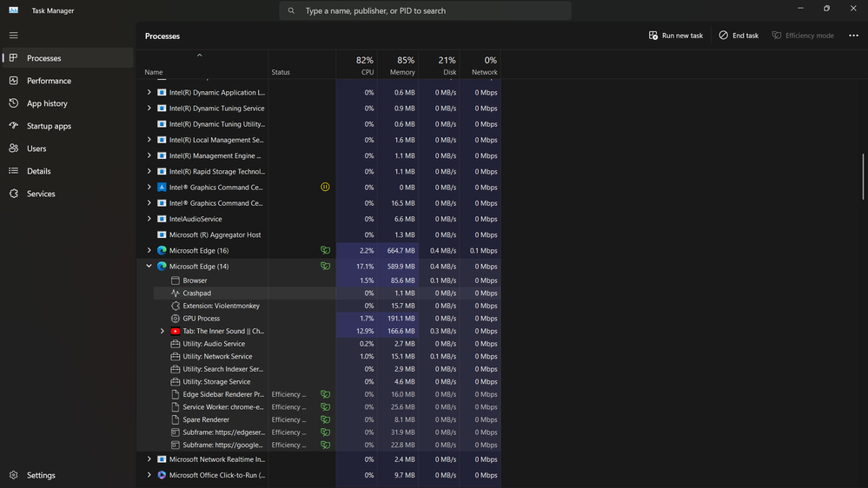The image size is (868, 488).
Task: Expand the suspended Intel Graphics Command Center
Action: (149, 188)
